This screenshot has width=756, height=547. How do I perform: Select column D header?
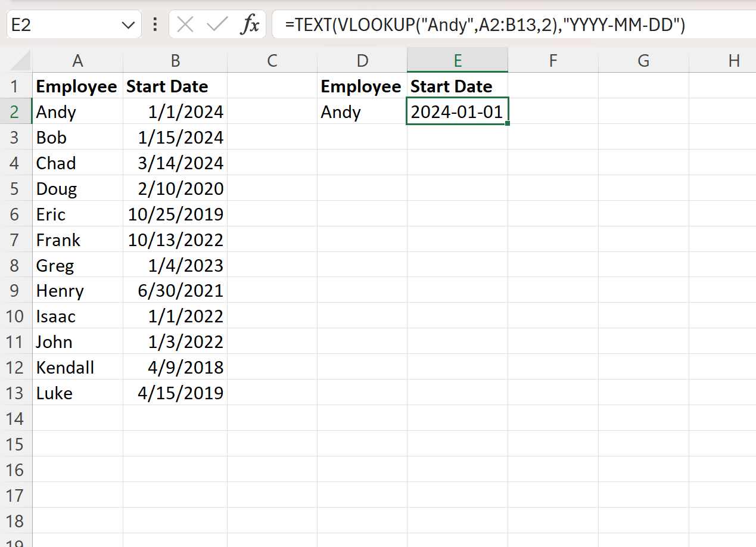[362, 60]
